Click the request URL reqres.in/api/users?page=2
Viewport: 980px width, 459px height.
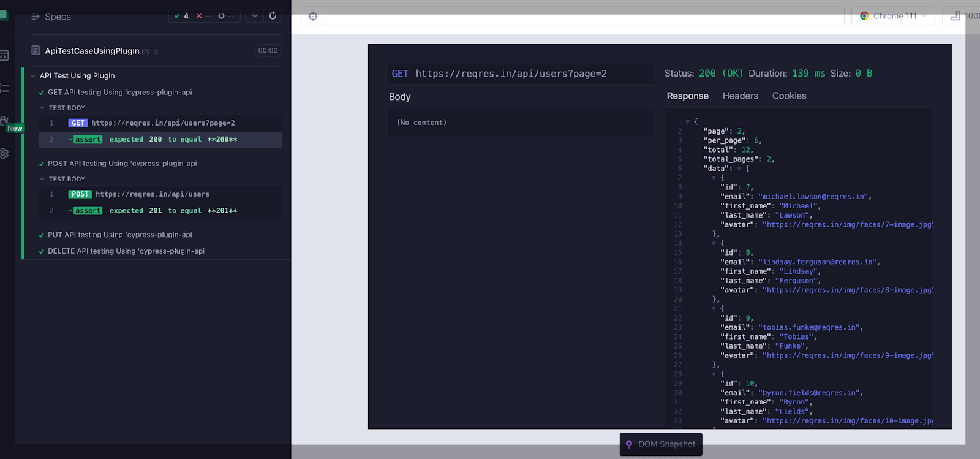click(x=511, y=74)
